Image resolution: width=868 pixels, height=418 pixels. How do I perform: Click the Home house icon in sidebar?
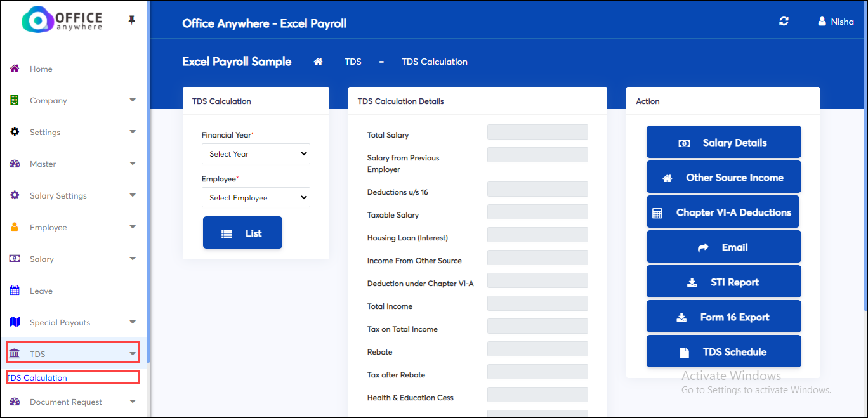point(15,69)
